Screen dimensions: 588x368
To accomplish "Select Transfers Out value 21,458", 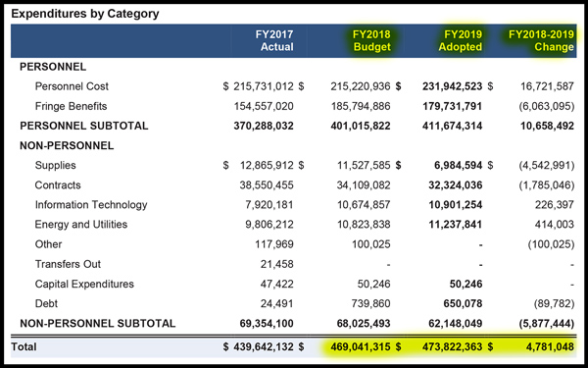I will pos(277,264).
